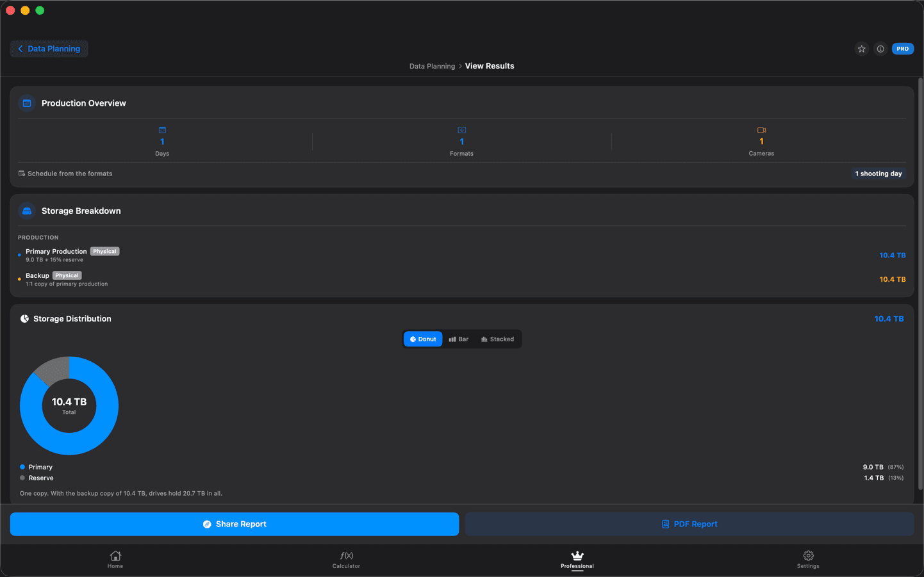
Task: Click the PRO badge
Action: point(903,49)
